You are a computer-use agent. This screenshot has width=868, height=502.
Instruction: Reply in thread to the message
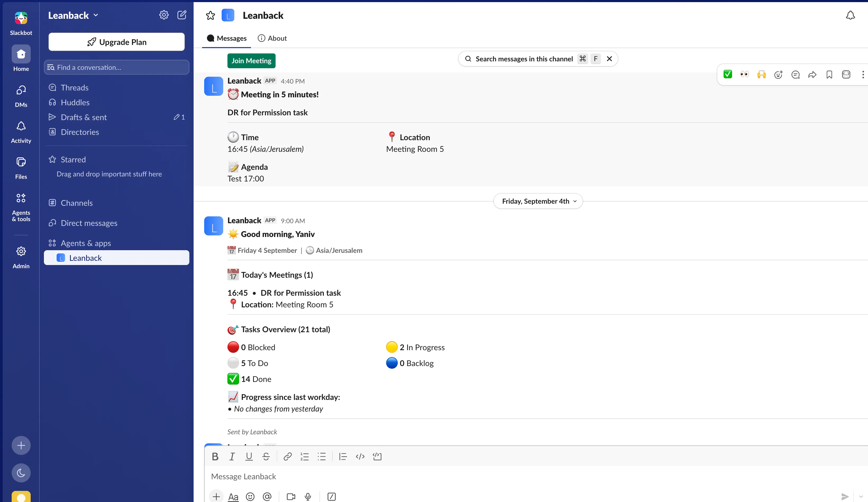795,74
